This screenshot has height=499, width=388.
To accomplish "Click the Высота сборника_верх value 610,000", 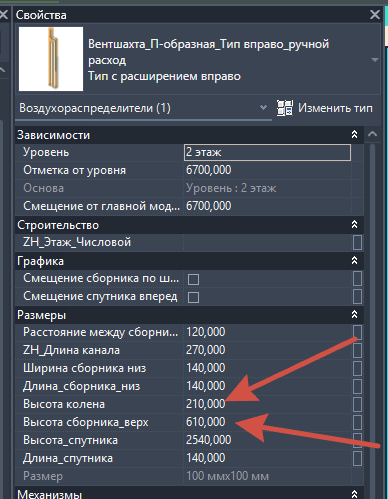I will (x=267, y=422).
